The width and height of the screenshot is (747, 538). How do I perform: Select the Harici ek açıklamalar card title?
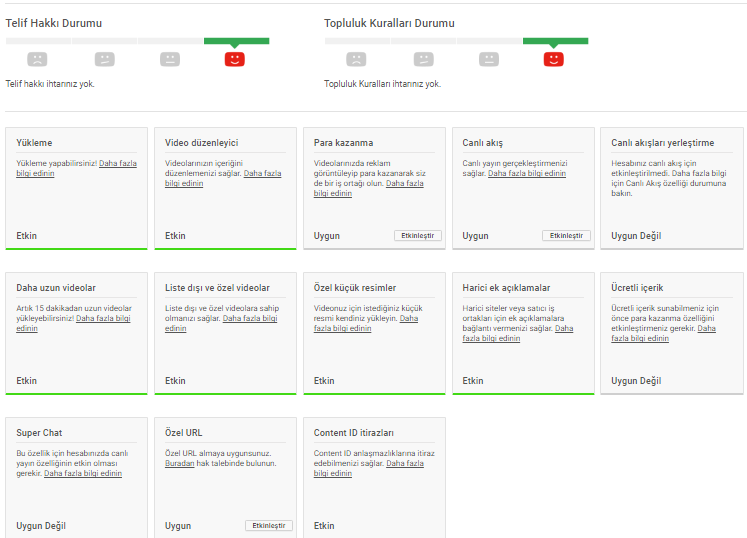pyautogui.click(x=506, y=288)
